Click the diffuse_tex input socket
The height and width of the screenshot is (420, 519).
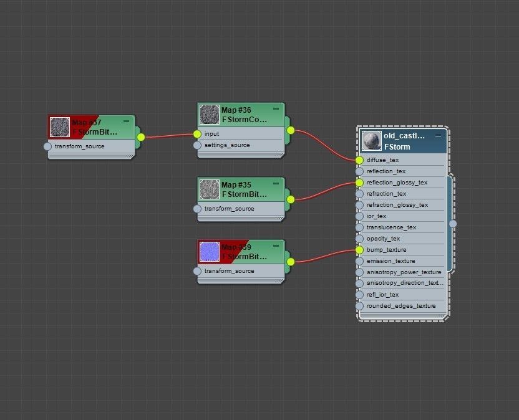click(x=359, y=160)
